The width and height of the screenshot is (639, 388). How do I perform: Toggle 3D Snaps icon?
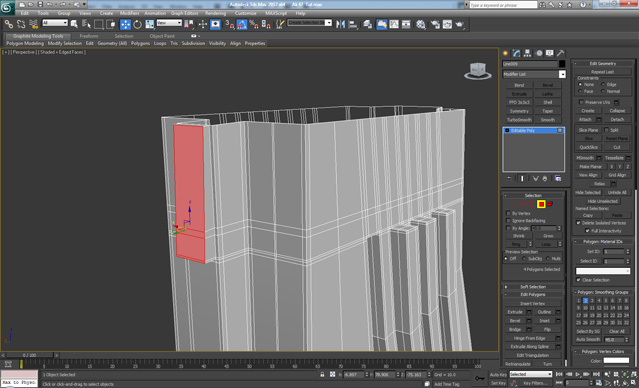click(230, 24)
